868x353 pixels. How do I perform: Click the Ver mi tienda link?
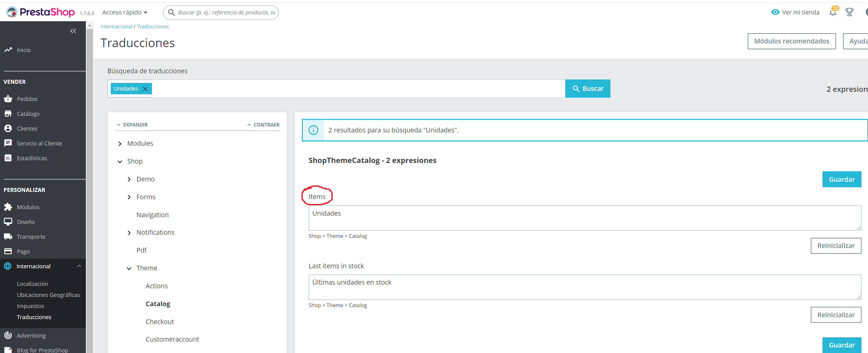click(x=800, y=13)
